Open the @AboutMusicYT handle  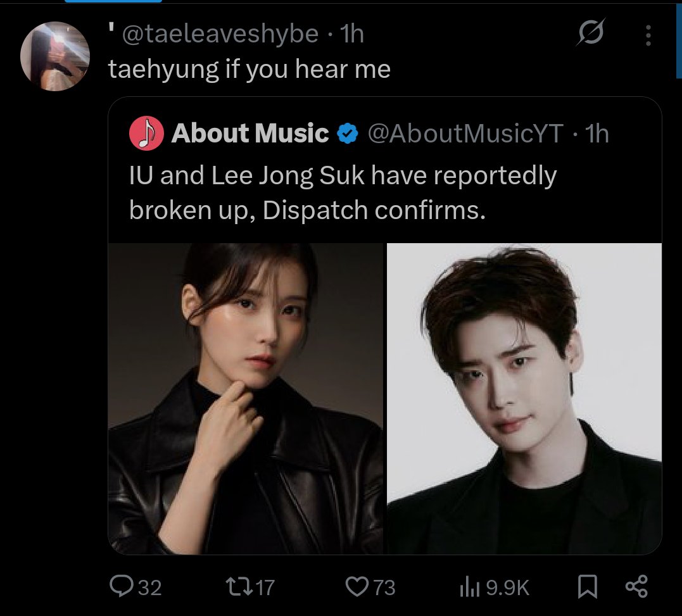tap(465, 134)
